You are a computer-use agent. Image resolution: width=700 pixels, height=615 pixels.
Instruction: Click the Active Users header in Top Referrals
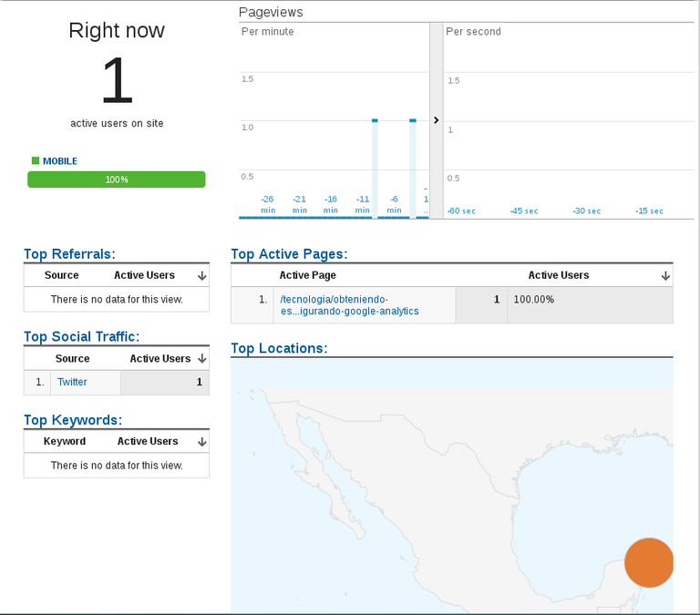144,275
